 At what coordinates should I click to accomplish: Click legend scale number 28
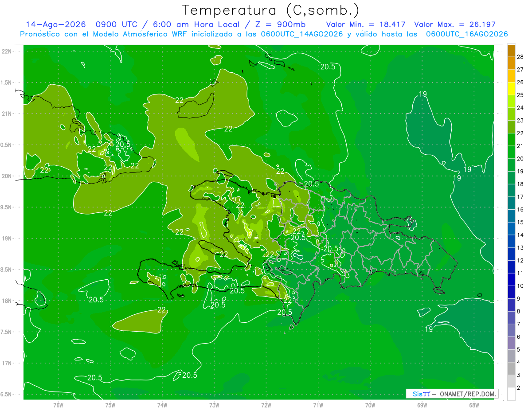(x=520, y=57)
